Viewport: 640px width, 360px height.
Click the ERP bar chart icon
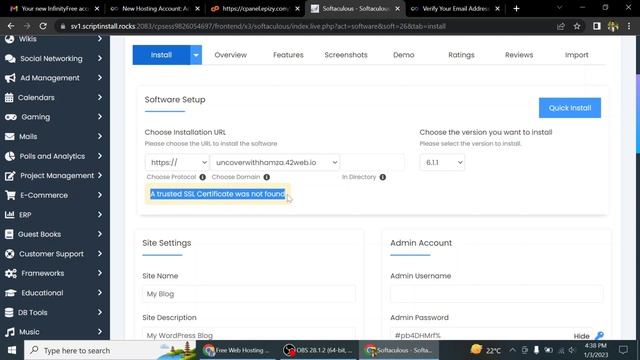click(9, 215)
